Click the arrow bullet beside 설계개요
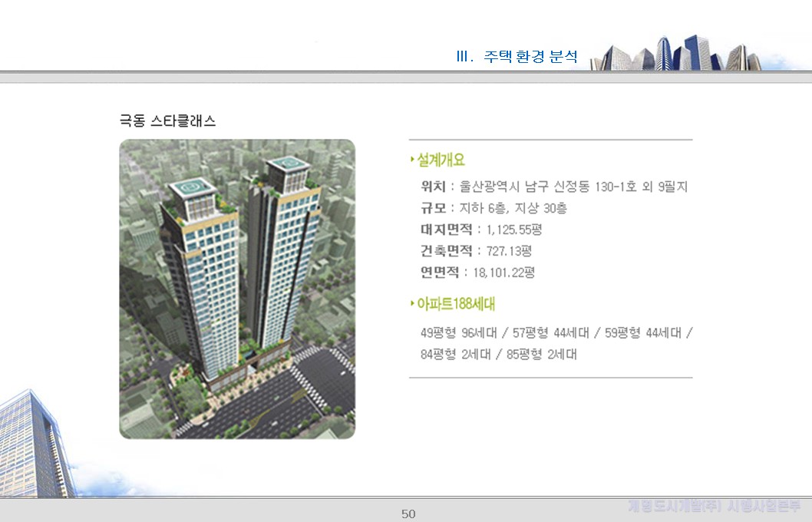Screen dimensions: 812x522 pos(412,160)
